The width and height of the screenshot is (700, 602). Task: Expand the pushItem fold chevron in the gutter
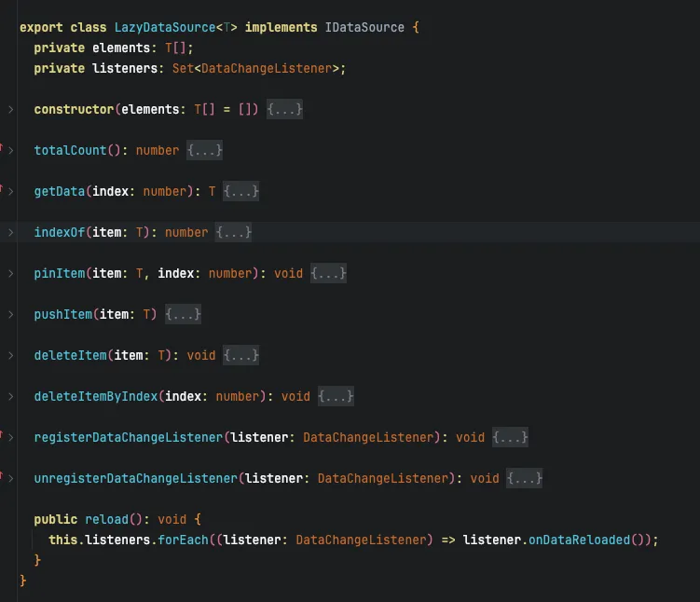tap(11, 315)
